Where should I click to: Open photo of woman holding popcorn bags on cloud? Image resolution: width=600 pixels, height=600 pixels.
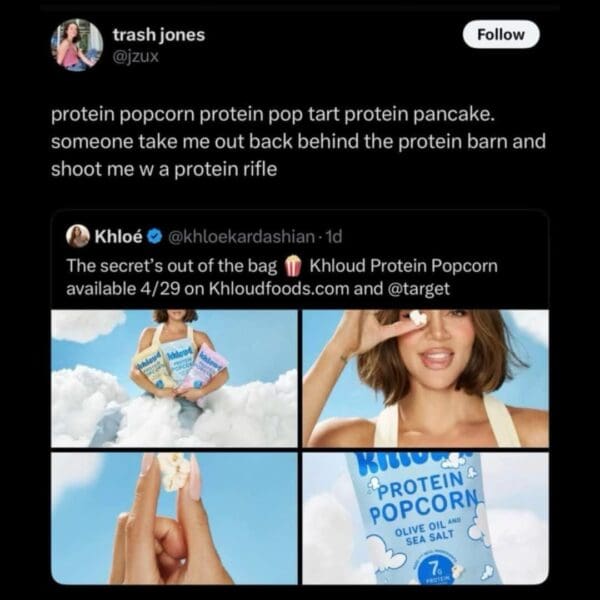click(174, 378)
